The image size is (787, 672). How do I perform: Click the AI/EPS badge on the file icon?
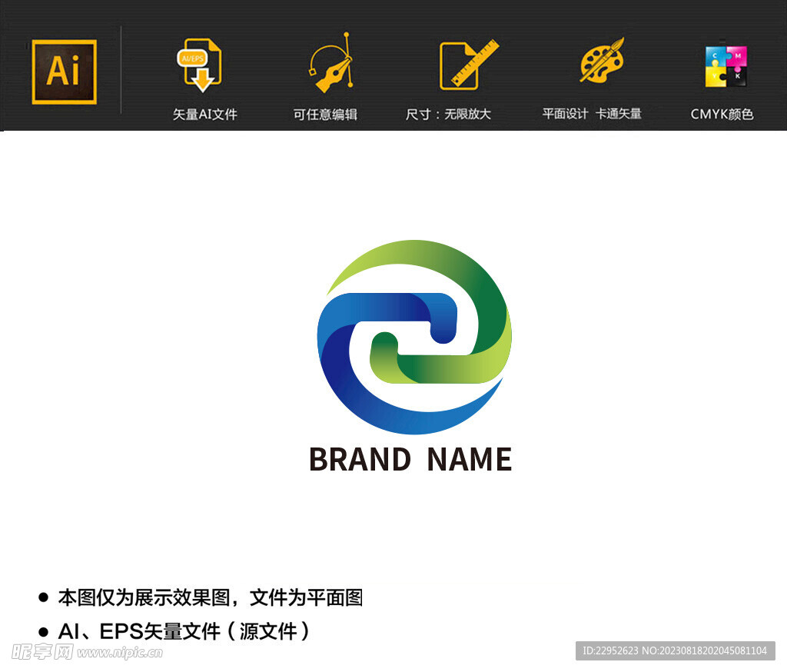[194, 58]
